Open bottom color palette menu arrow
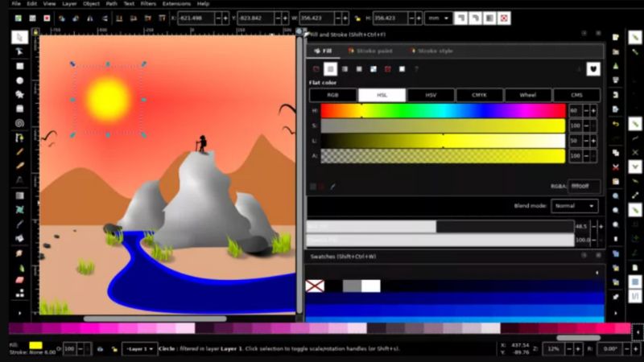 [x=638, y=332]
